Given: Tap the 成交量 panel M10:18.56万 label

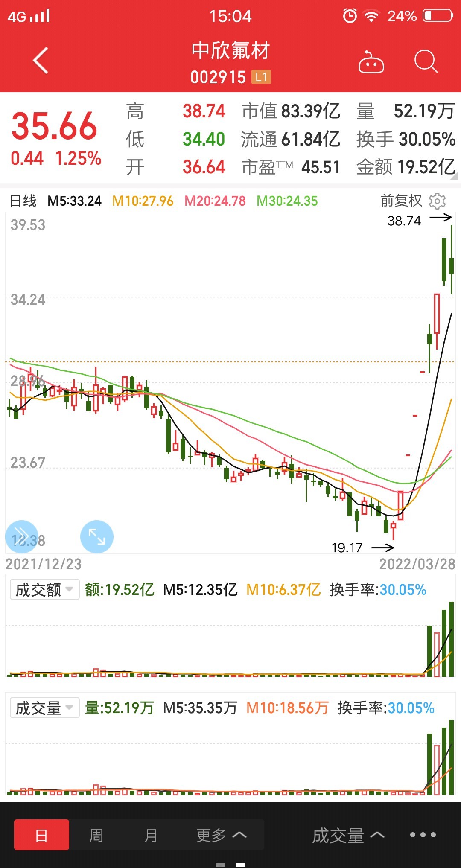Looking at the screenshot, I should click(x=288, y=708).
